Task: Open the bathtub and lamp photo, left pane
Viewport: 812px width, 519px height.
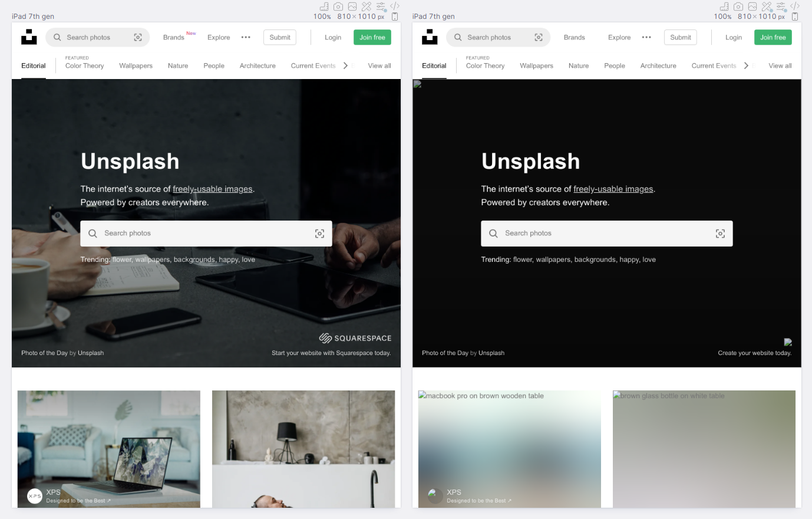Action: click(x=303, y=449)
